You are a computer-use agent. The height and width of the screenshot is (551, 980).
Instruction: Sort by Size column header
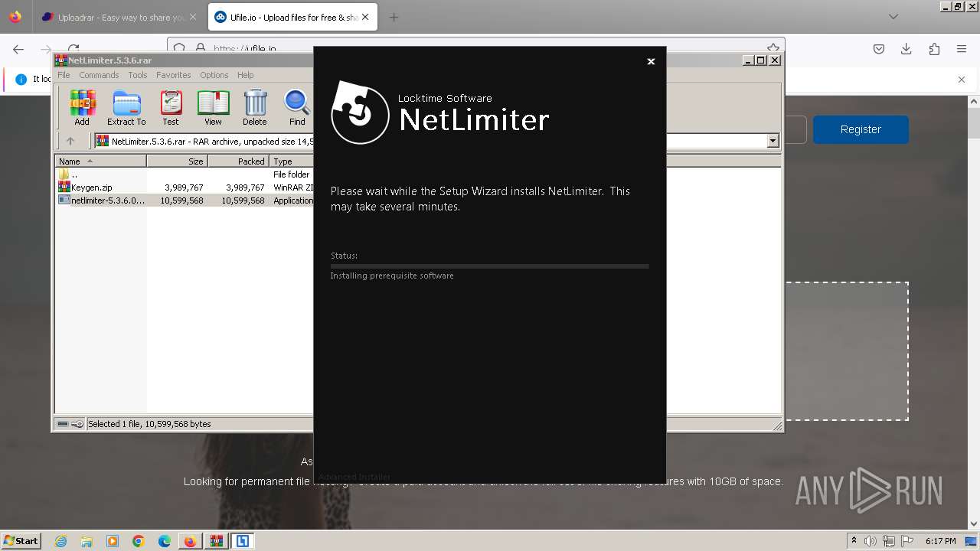[177, 161]
